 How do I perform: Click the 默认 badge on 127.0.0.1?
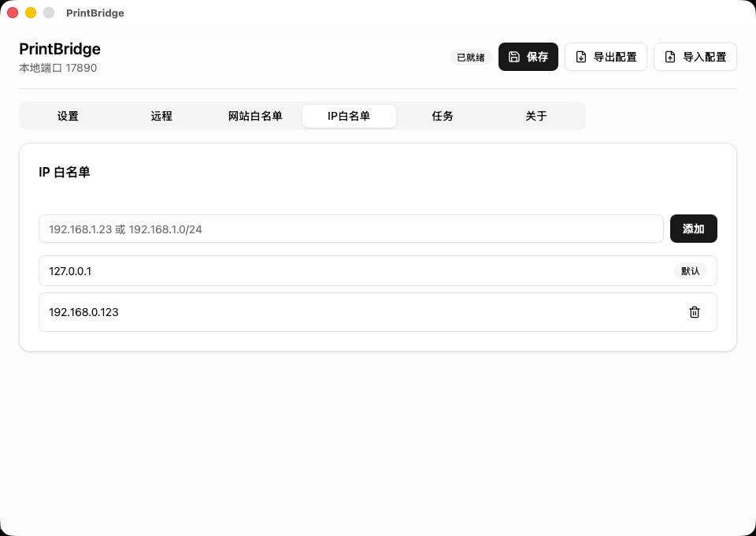coord(690,271)
